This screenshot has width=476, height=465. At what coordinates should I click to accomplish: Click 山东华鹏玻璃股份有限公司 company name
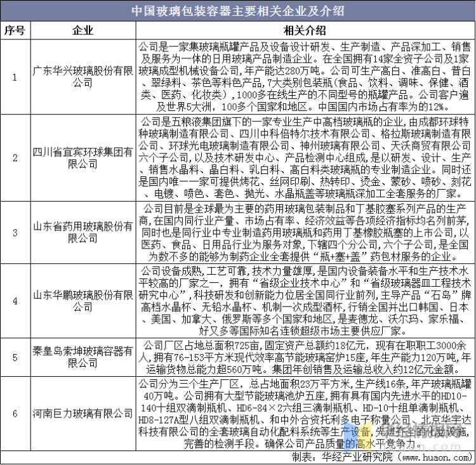[83, 301]
